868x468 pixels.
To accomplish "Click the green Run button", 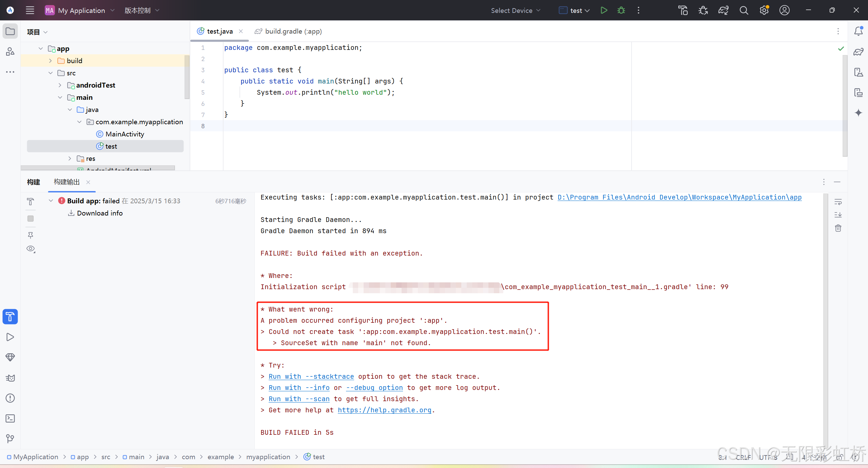I will tap(604, 10).
